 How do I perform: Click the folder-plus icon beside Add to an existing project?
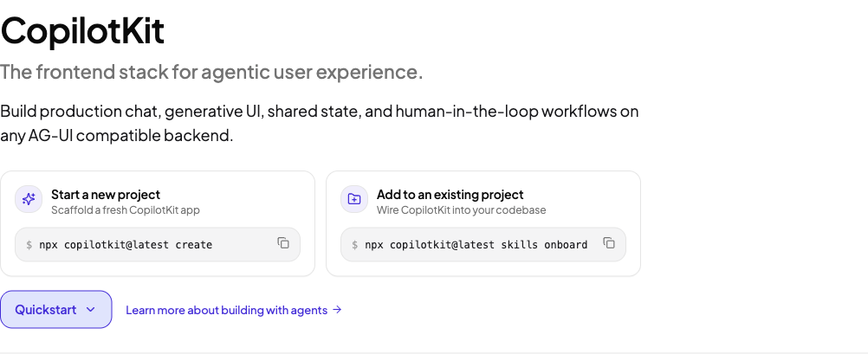pos(354,199)
